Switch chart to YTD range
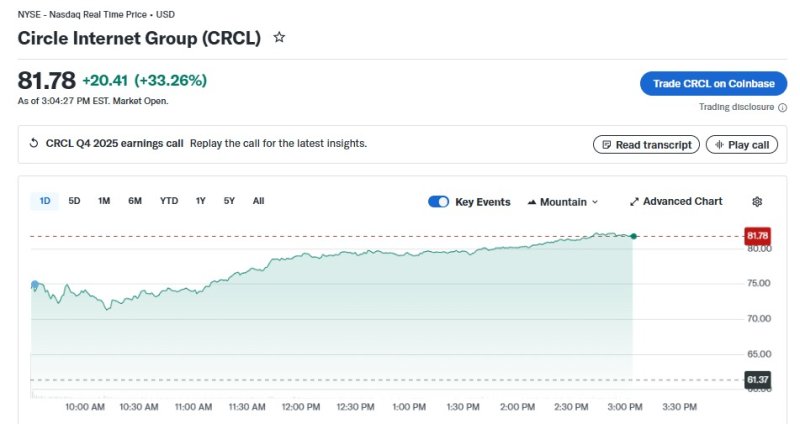The width and height of the screenshot is (800, 424). pyautogui.click(x=169, y=201)
